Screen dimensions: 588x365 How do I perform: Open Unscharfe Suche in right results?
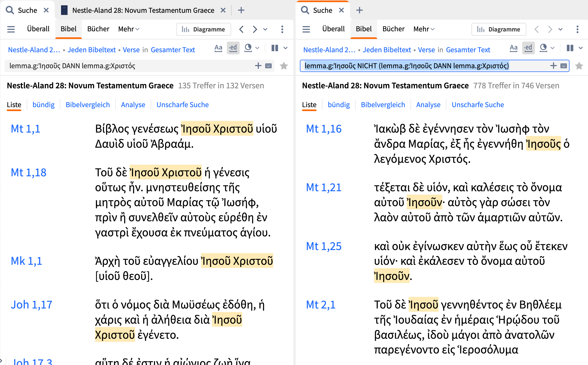coord(478,104)
